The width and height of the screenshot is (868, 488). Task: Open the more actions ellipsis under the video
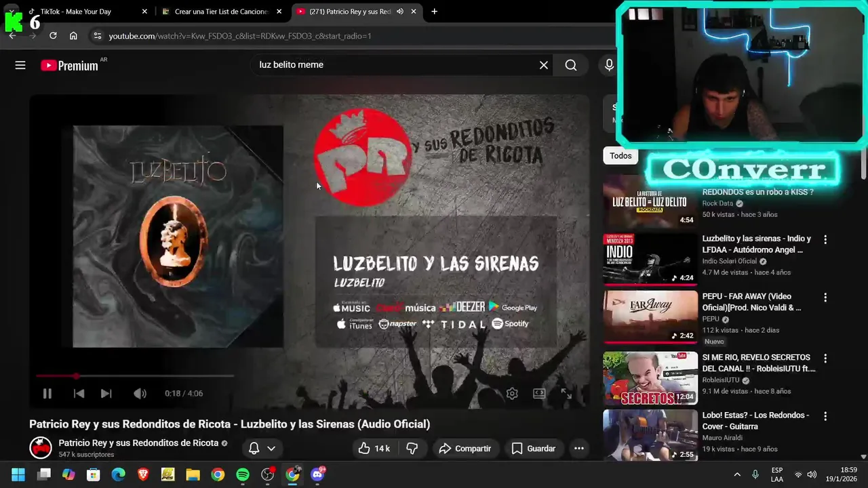(x=578, y=448)
